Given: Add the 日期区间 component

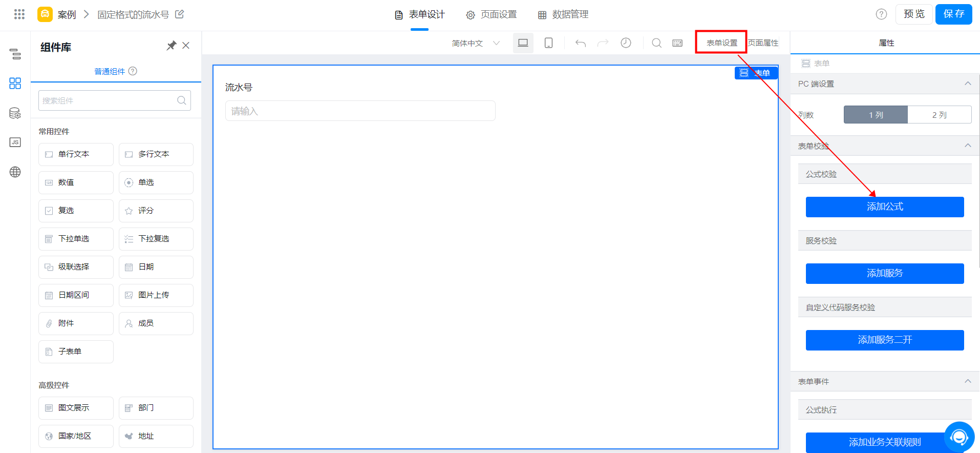Looking at the screenshot, I should coord(76,295).
